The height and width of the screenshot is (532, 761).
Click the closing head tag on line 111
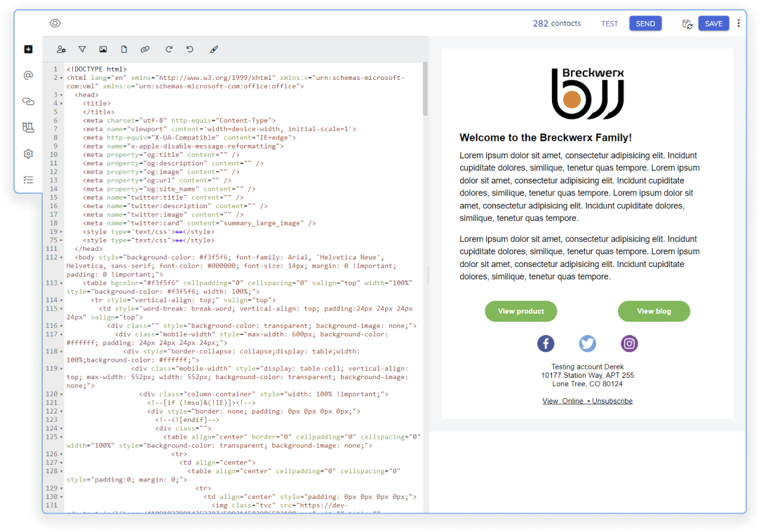(88, 249)
